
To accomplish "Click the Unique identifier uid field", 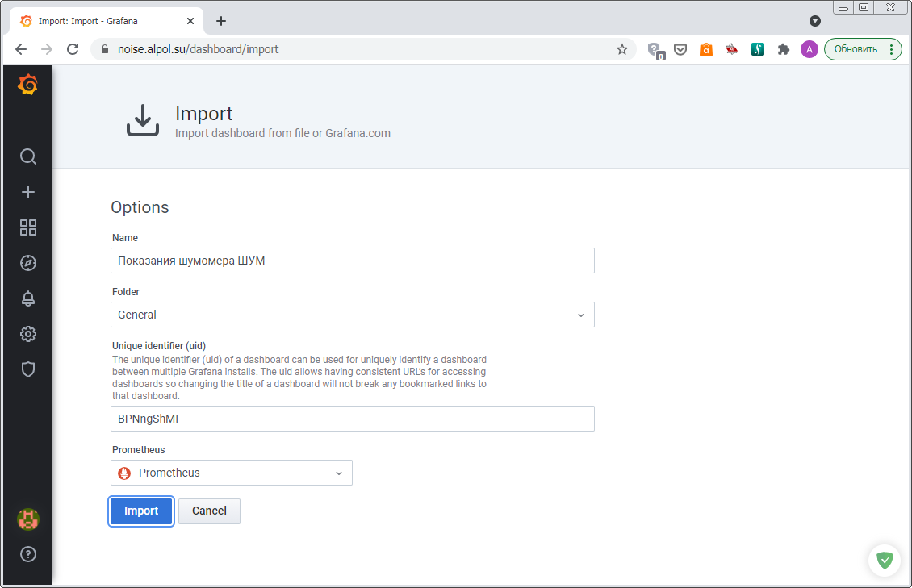I will (352, 419).
